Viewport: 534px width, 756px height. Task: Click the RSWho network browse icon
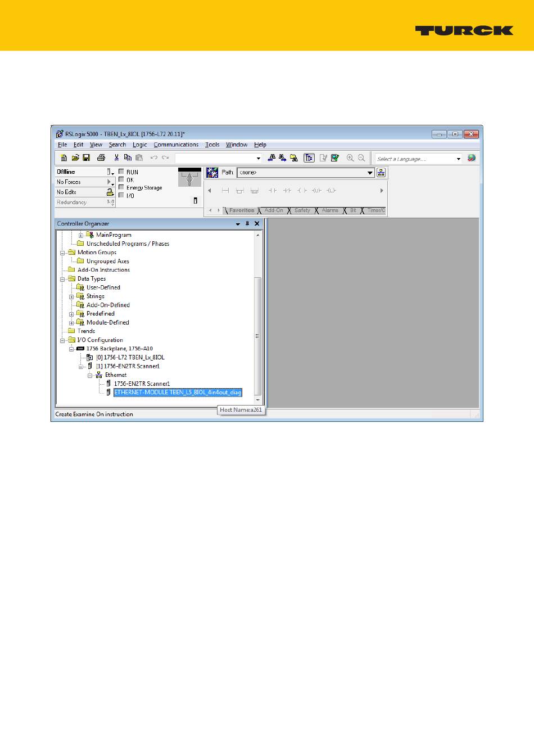(x=381, y=173)
